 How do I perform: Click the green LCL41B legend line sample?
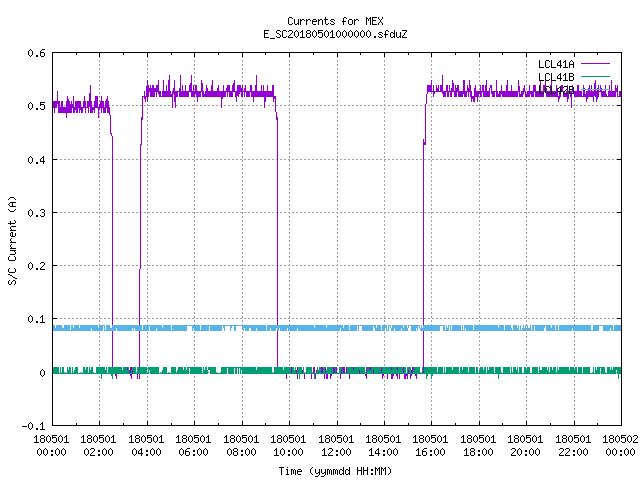[595, 76]
